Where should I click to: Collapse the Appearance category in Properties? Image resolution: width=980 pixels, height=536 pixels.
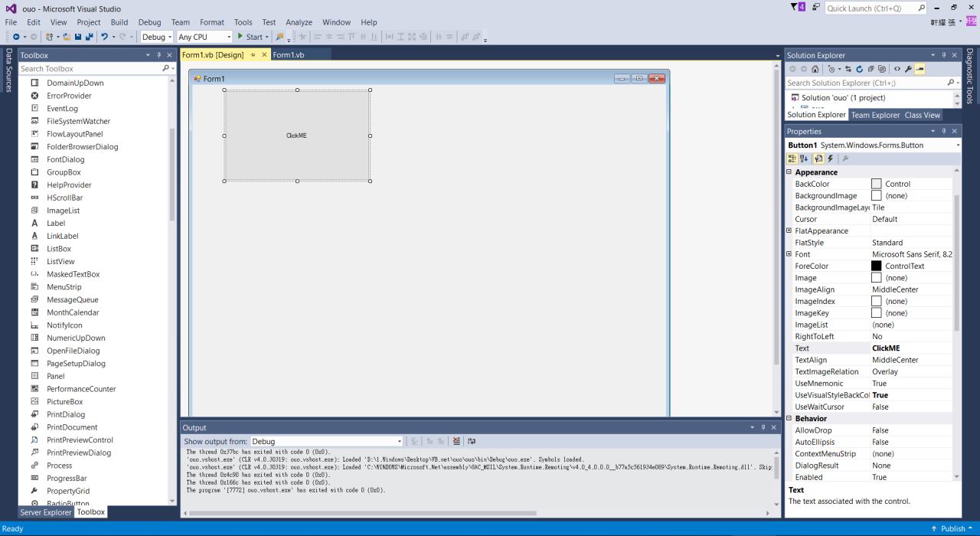pyautogui.click(x=789, y=172)
